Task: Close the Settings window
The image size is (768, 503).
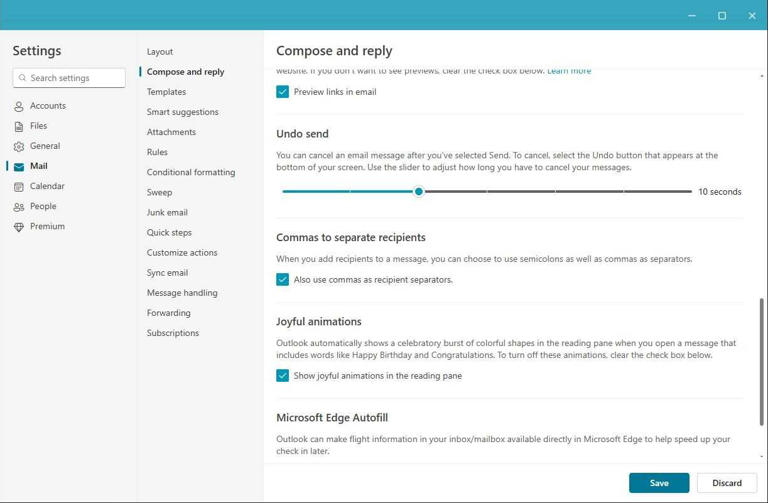Action: click(x=752, y=16)
